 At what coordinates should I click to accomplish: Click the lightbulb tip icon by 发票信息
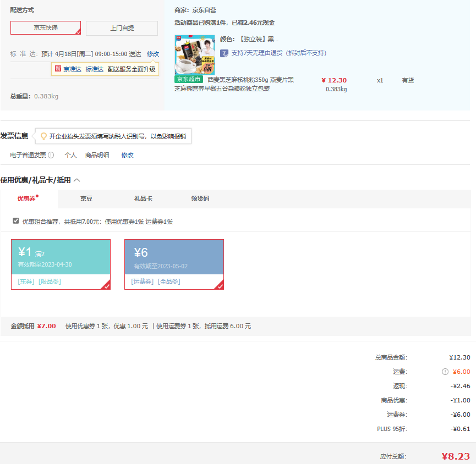click(x=43, y=136)
